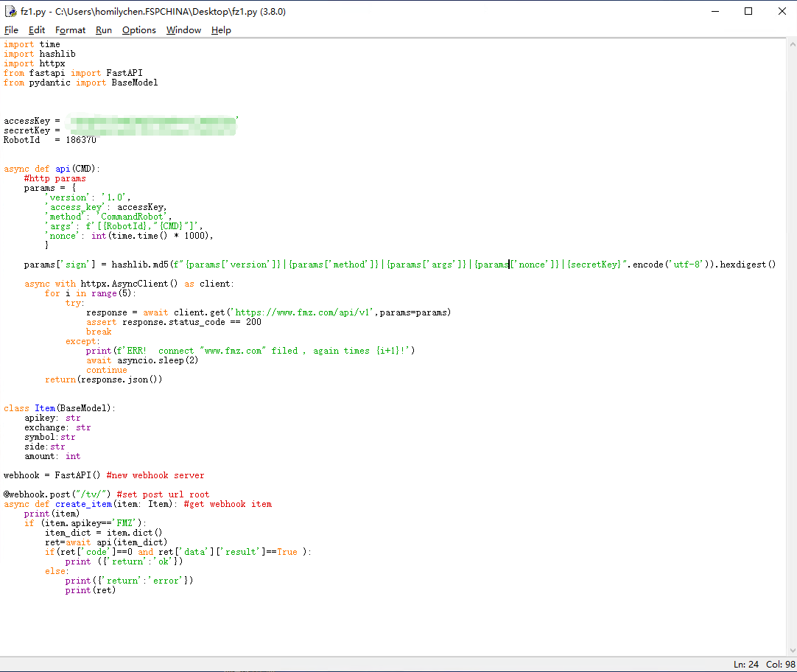Click the 'amount: int' field

[52, 456]
